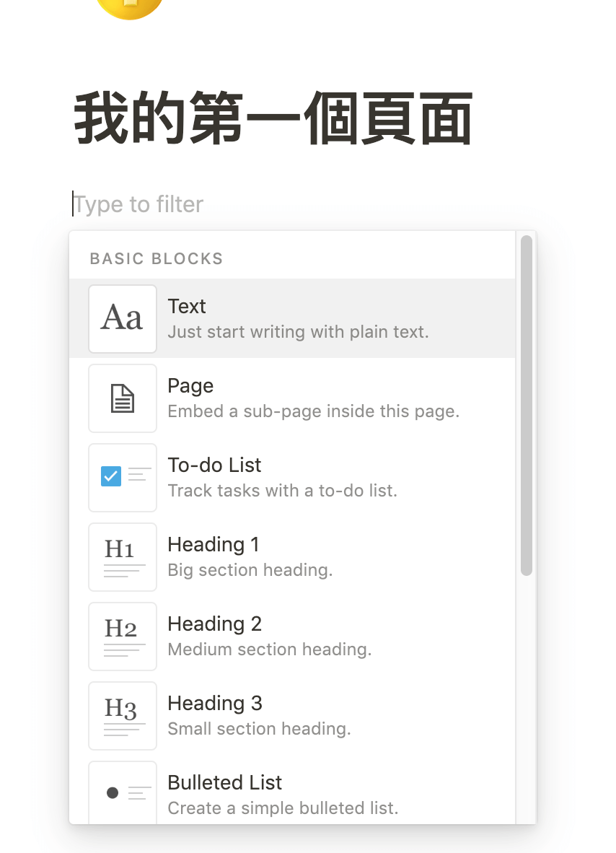
Task: Insert a "To-do List" via its label
Action: (214, 465)
